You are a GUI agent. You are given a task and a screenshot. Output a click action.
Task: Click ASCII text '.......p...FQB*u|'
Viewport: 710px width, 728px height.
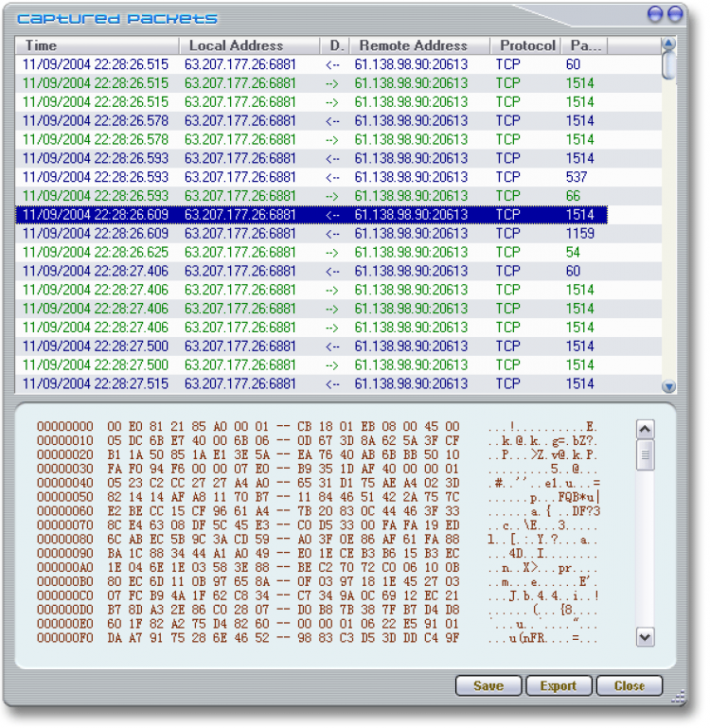click(544, 498)
